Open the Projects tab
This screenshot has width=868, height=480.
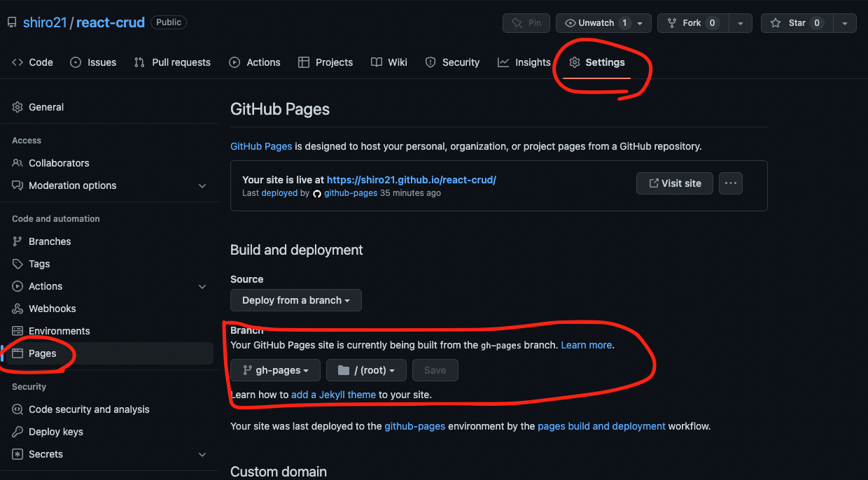point(325,62)
